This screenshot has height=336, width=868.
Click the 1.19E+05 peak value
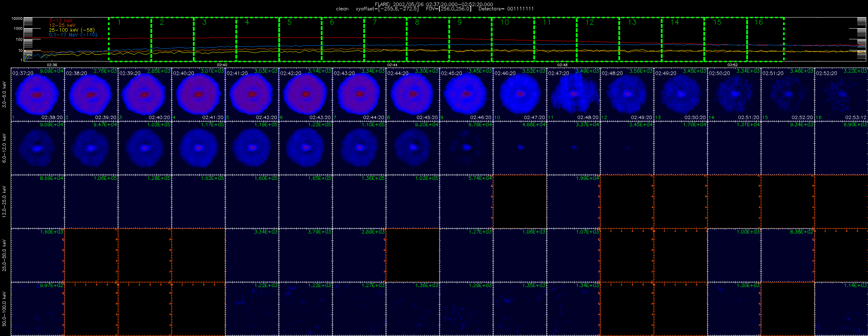pos(266,124)
